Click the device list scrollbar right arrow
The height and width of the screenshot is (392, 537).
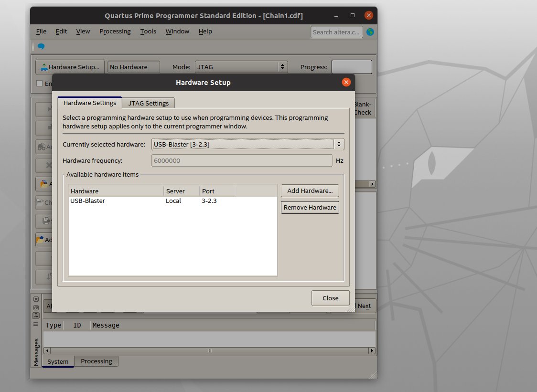tap(372, 184)
